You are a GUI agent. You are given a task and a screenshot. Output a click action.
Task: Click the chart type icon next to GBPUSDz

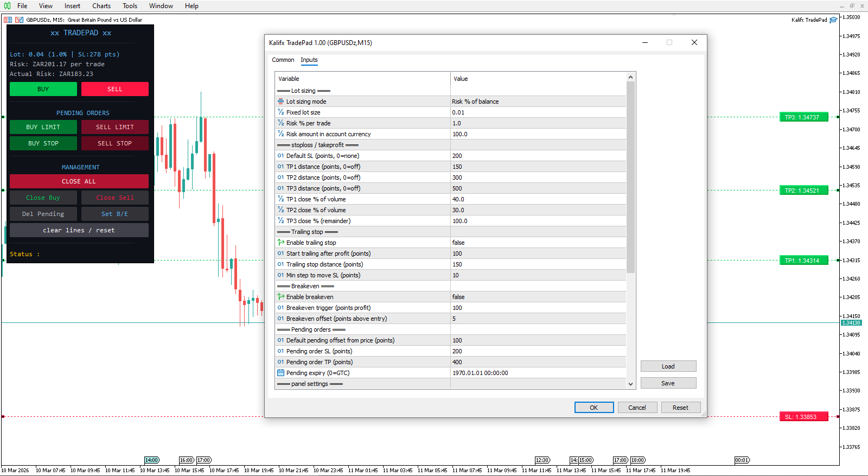(x=20, y=20)
